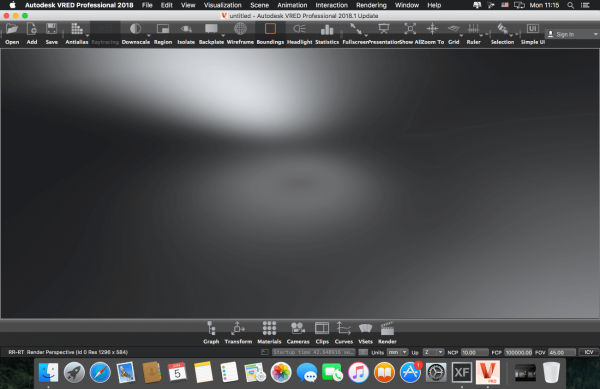Expand the Units mm dropdown

pyautogui.click(x=398, y=352)
